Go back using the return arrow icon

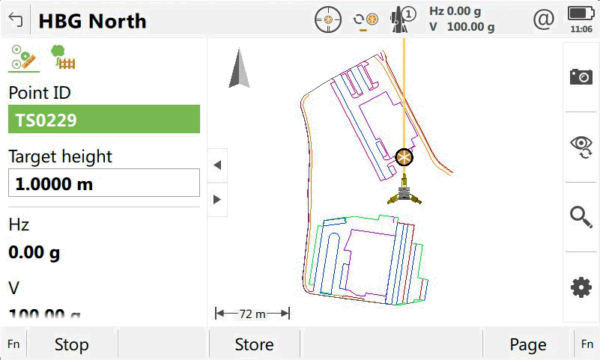point(15,20)
